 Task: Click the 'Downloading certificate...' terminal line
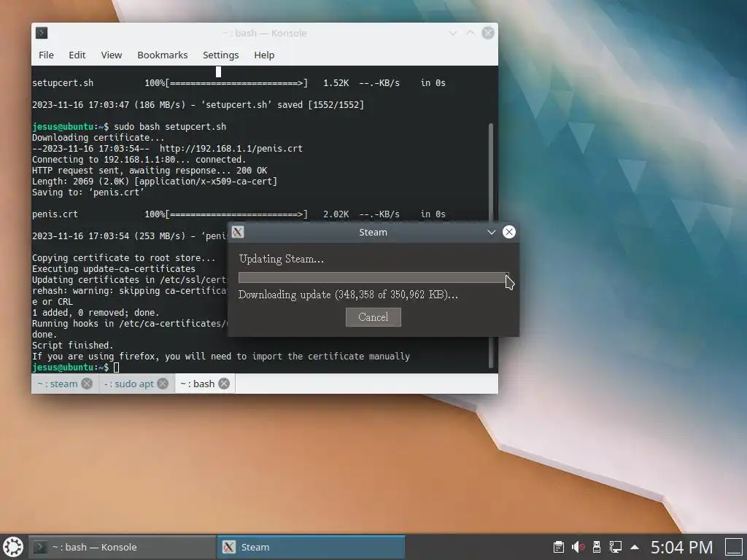[98, 138]
